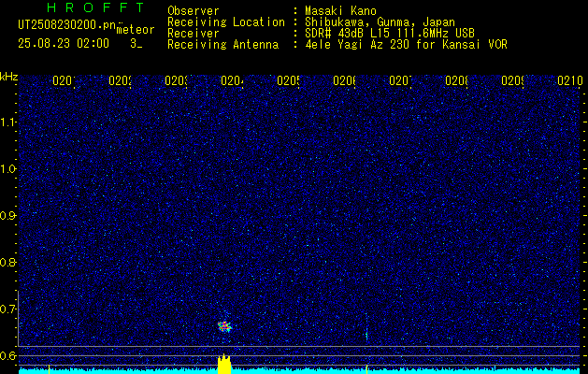Select the name Masaki Kano
The height and width of the screenshot is (374, 588).
pyautogui.click(x=340, y=11)
